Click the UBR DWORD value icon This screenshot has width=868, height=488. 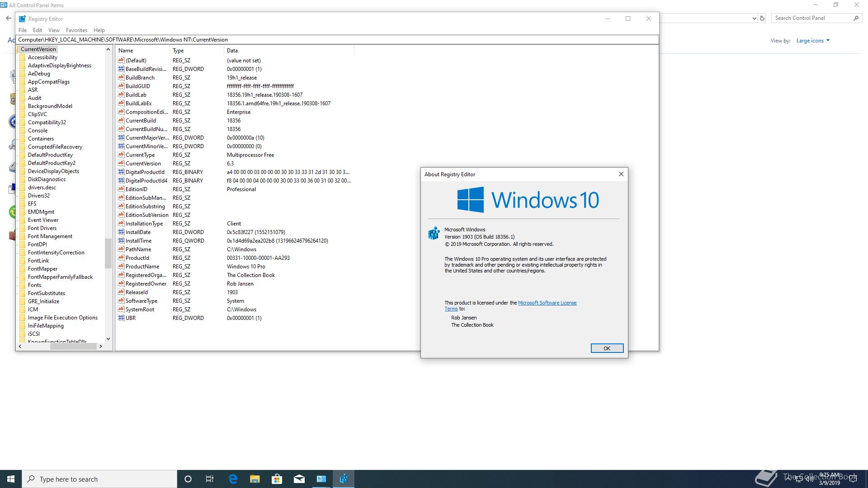[x=121, y=318]
